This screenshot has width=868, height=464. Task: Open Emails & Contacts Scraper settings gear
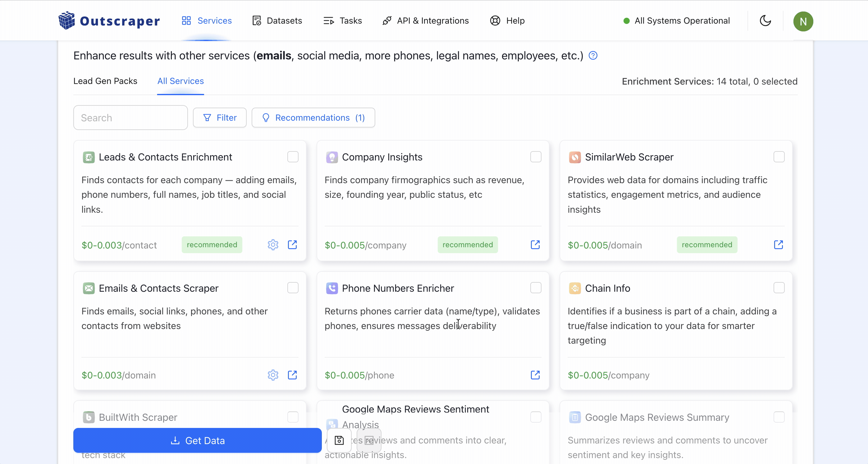click(x=272, y=375)
